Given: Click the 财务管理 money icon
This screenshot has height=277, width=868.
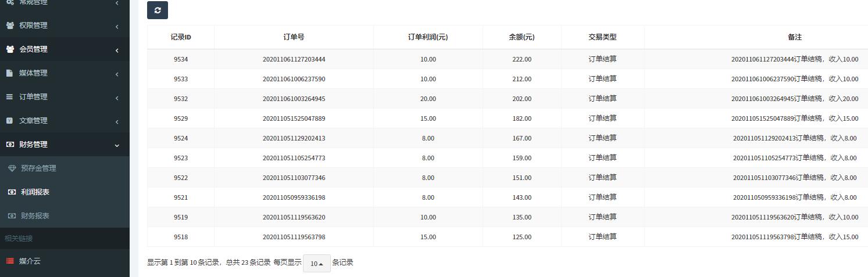Looking at the screenshot, I should tap(10, 145).
